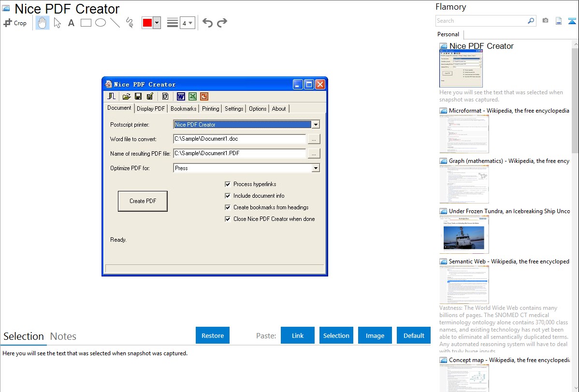579x392 pixels.
Task: Open the About tab
Action: [x=279, y=109]
